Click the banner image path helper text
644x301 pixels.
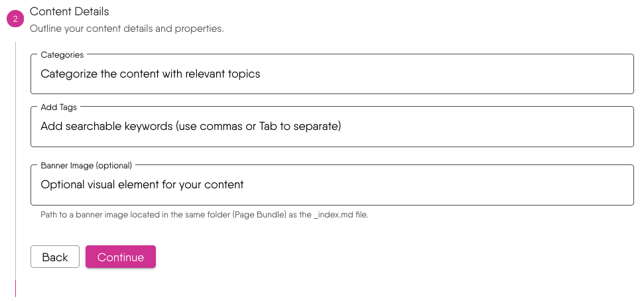199,215
